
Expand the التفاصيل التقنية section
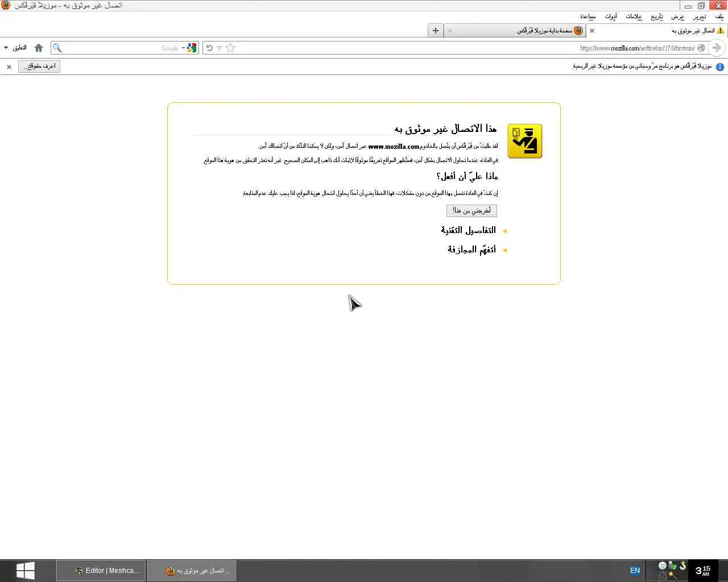coord(474,230)
